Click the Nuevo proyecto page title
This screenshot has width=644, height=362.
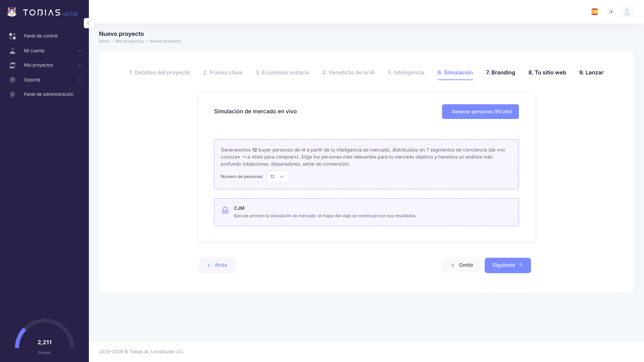[121, 34]
